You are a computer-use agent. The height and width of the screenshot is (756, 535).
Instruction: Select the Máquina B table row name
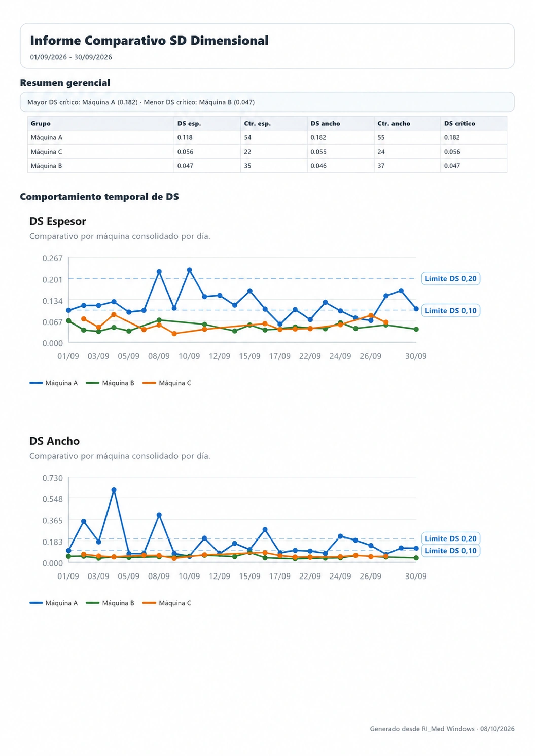point(47,166)
